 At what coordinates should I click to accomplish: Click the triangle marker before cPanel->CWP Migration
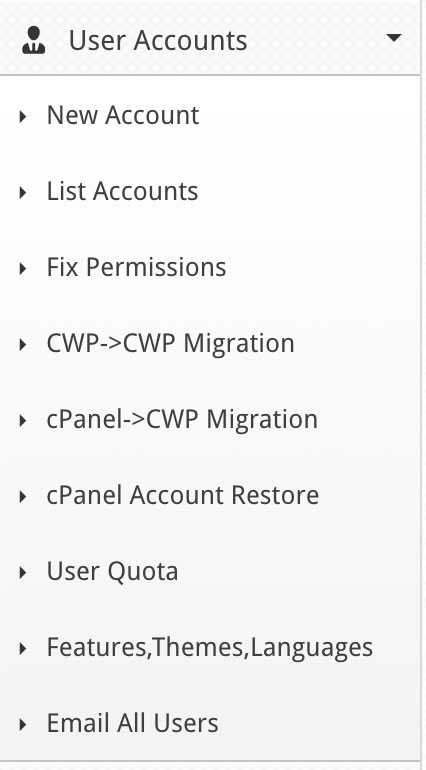(23, 421)
